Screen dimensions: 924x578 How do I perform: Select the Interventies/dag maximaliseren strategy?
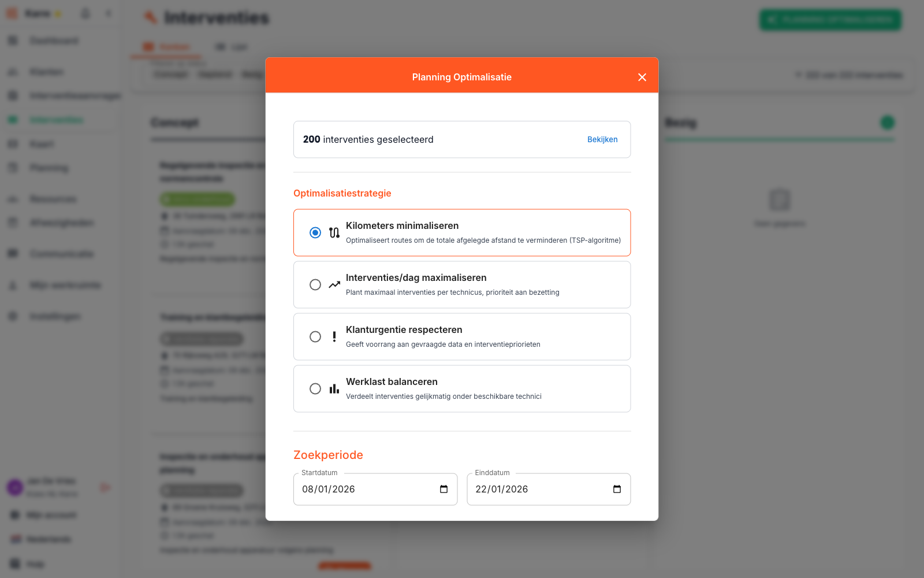[x=315, y=284]
